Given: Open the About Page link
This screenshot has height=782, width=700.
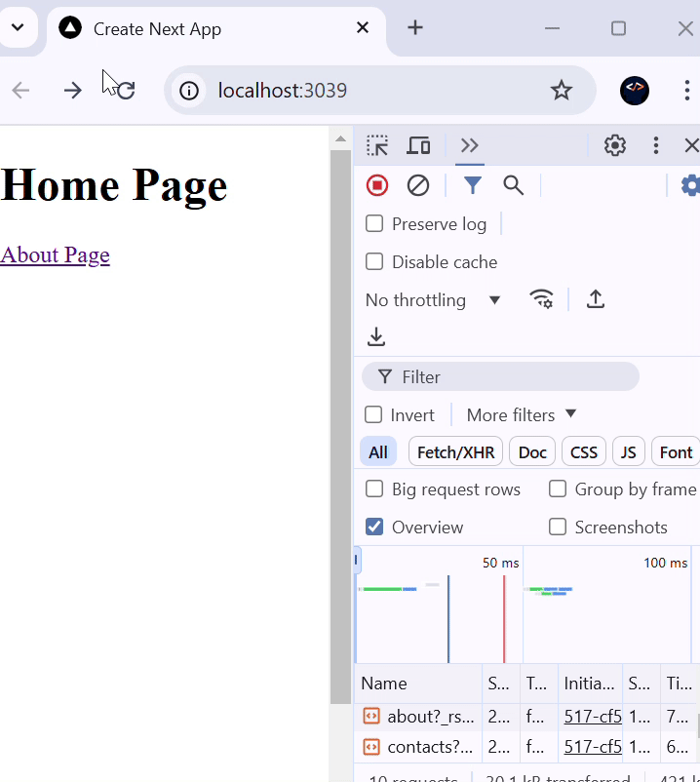Looking at the screenshot, I should tap(56, 255).
